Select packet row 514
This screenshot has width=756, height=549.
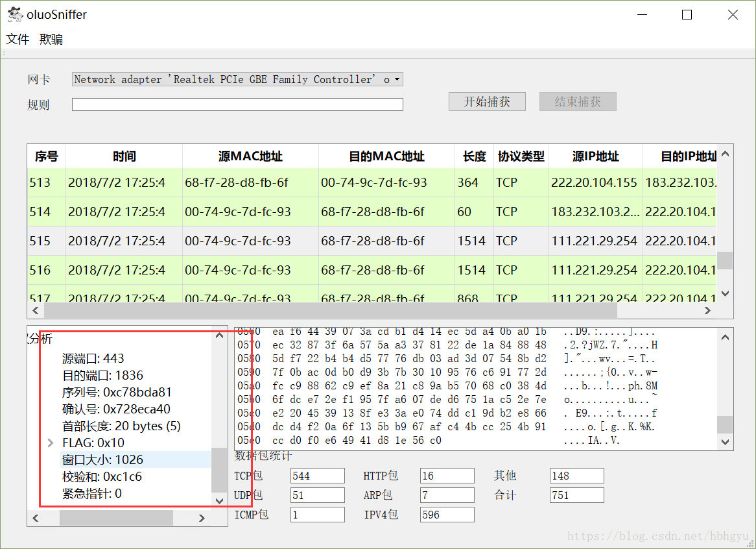click(372, 212)
